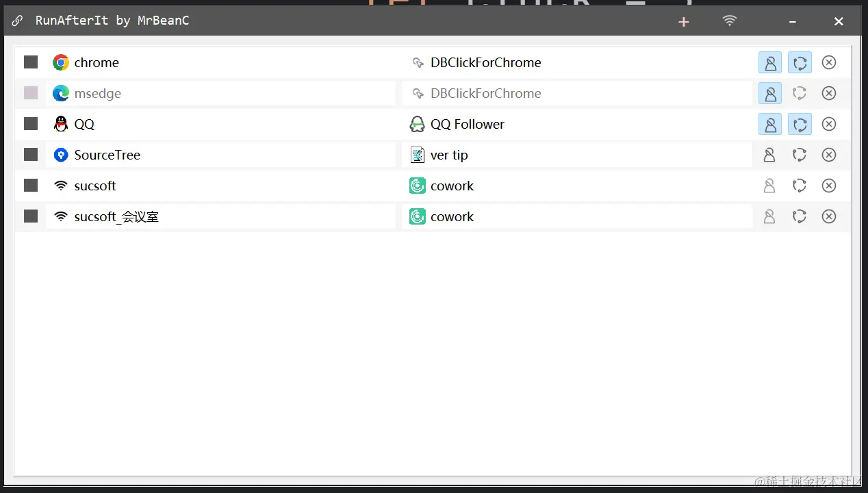This screenshot has height=493, width=868.
Task: Select the sucsoft_会议室 trigger field
Action: [220, 216]
